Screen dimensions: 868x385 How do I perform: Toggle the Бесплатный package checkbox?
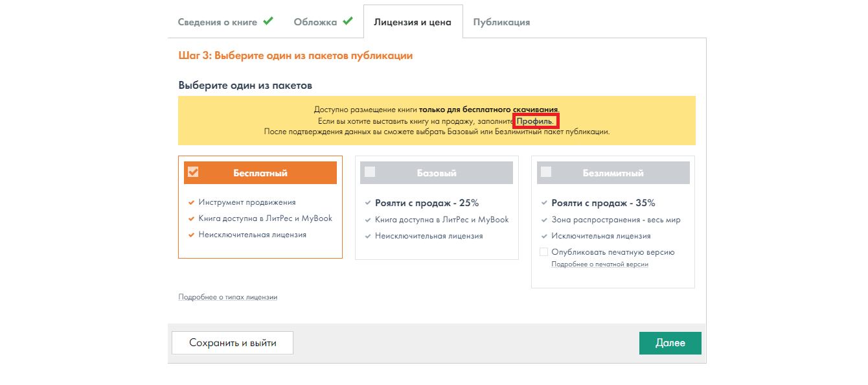[x=193, y=172]
